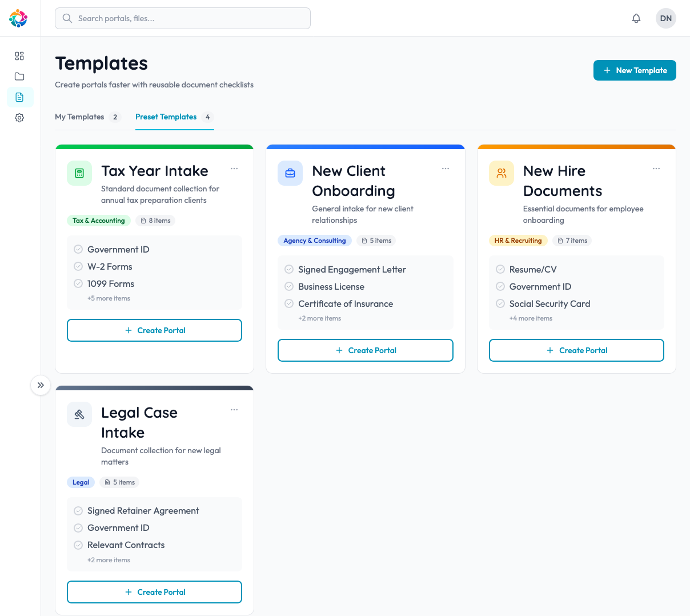The height and width of the screenshot is (616, 690).
Task: Select the templates icon in the sidebar
Action: [x=19, y=97]
